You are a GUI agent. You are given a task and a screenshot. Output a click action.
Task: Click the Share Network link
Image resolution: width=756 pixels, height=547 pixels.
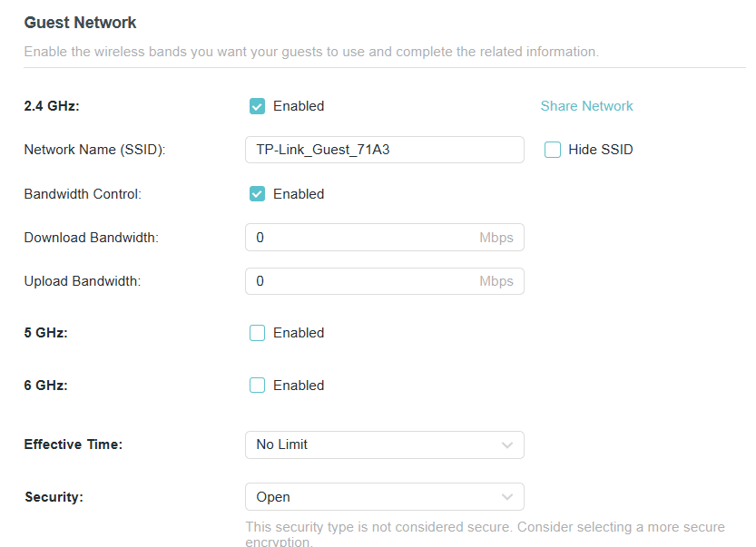pos(586,106)
